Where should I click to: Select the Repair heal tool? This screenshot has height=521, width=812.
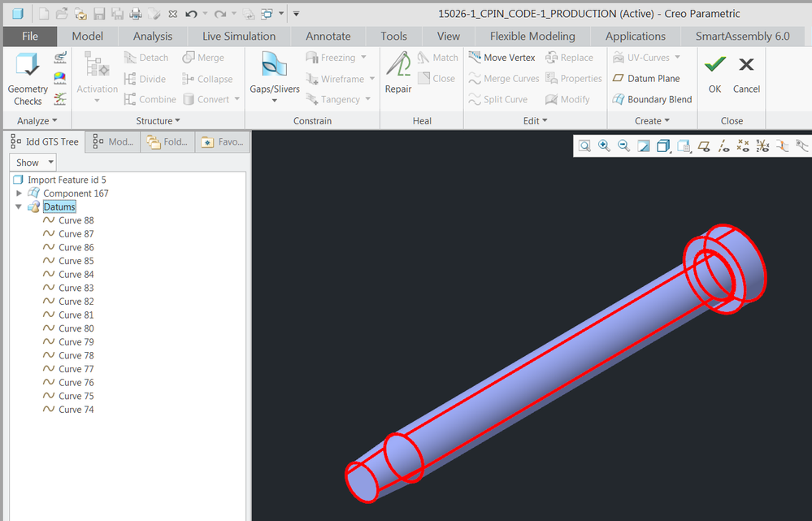point(398,72)
